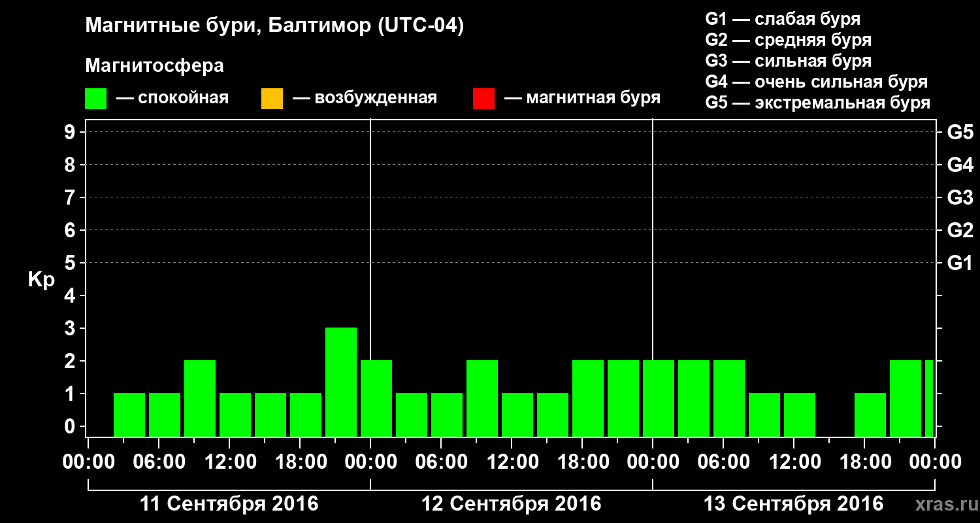Click the G3 label on right axis
The width and height of the screenshot is (980, 523).
(x=960, y=197)
